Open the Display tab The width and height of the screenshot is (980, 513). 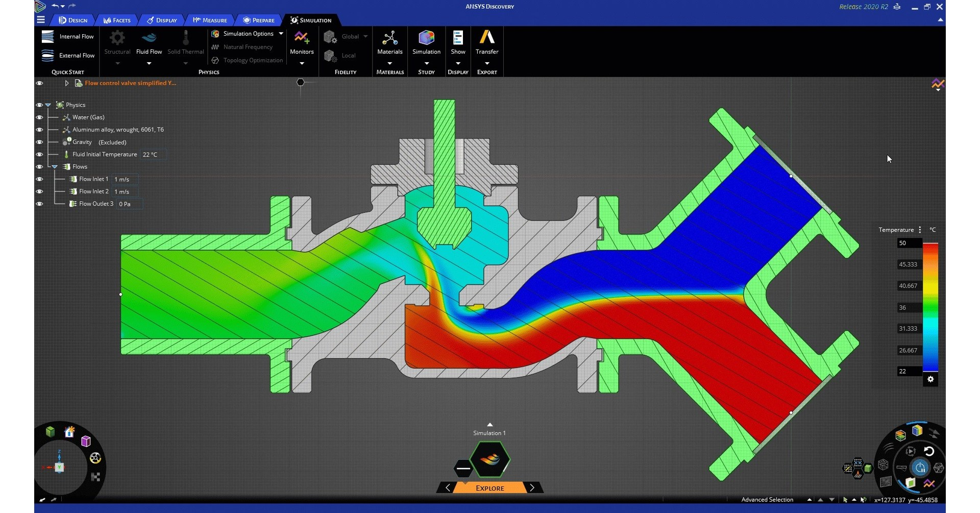[162, 20]
